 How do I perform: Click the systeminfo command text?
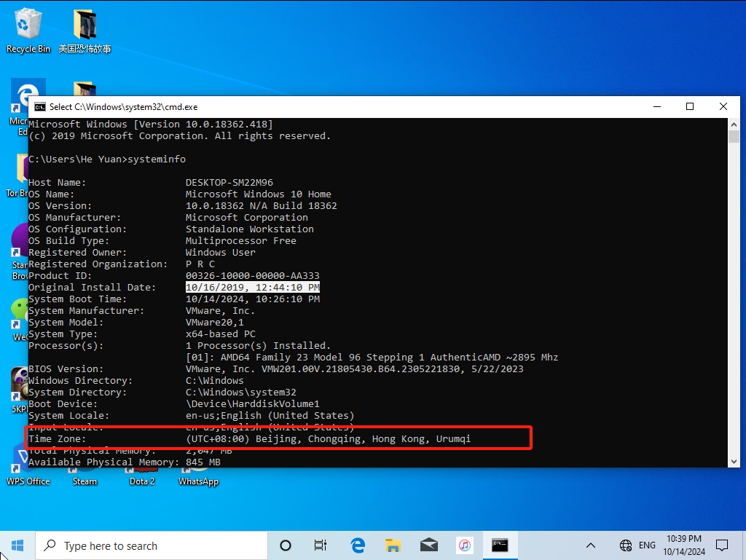157,159
